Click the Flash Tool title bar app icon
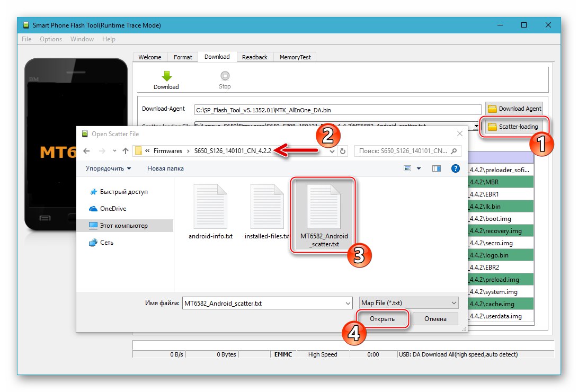Screen dimensions: 578x392 click(x=26, y=25)
